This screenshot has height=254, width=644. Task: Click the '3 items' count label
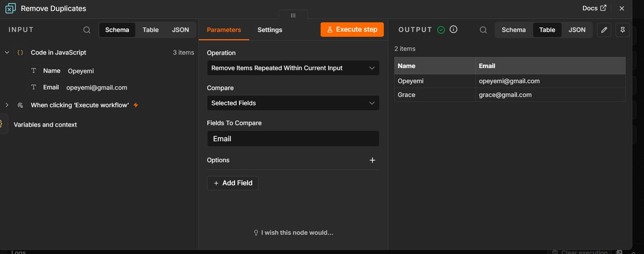click(183, 53)
